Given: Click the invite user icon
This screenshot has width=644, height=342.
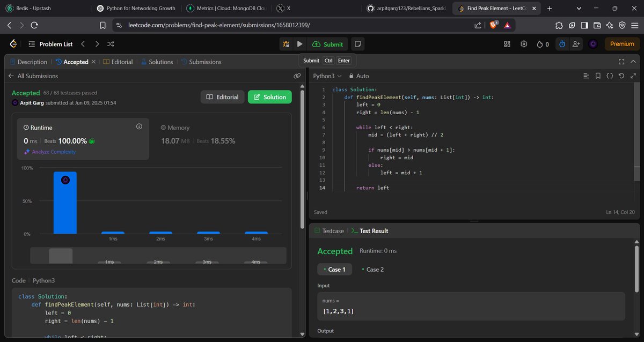Looking at the screenshot, I should 576,44.
